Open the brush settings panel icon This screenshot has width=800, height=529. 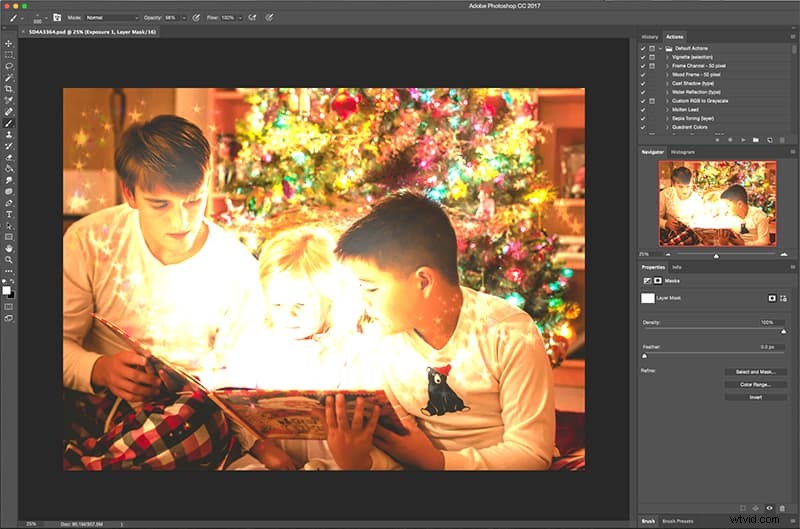[x=57, y=17]
